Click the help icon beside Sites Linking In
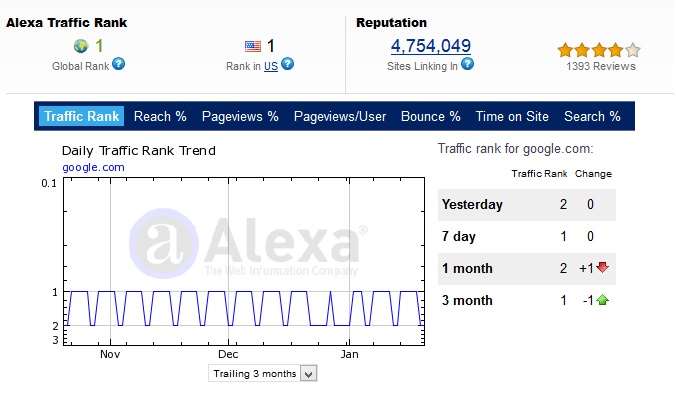 [467, 64]
